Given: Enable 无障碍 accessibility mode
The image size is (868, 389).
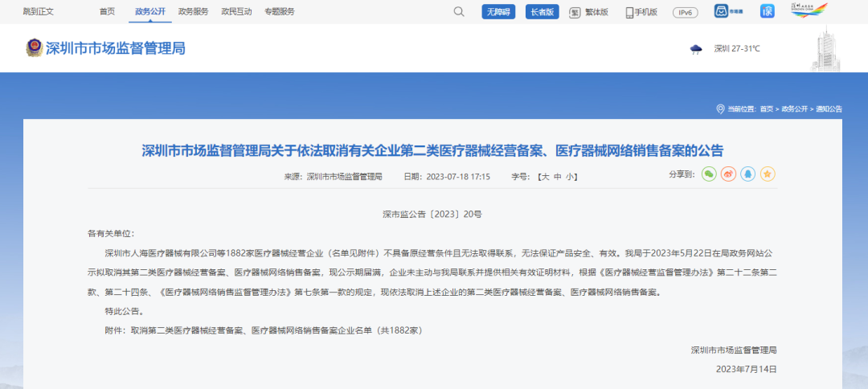Looking at the screenshot, I should pos(498,12).
